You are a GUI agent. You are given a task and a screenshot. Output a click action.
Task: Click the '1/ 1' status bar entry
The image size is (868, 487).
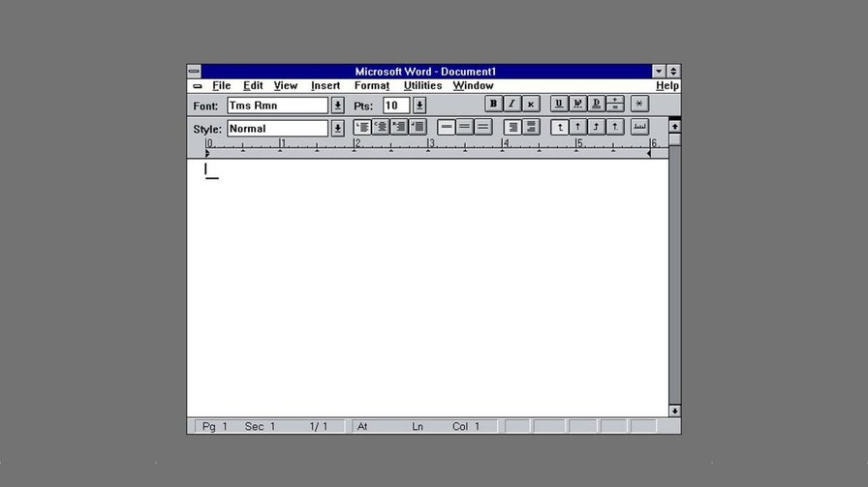[319, 427]
